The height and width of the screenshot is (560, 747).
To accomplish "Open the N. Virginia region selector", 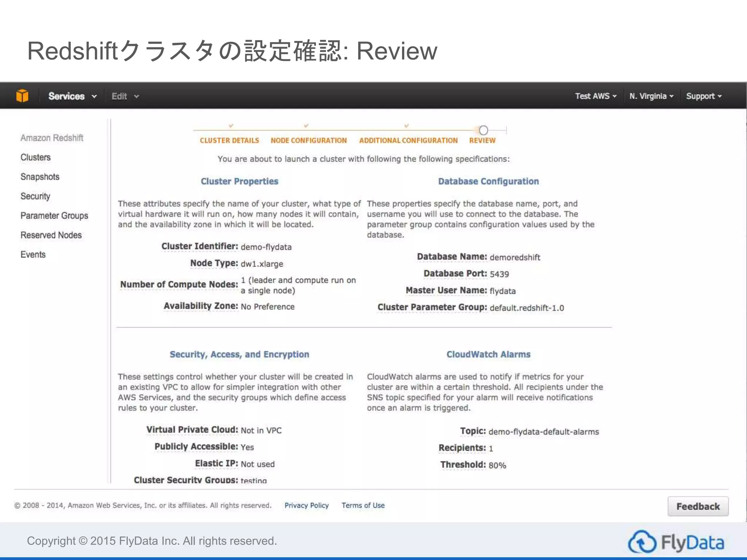I will (651, 96).
